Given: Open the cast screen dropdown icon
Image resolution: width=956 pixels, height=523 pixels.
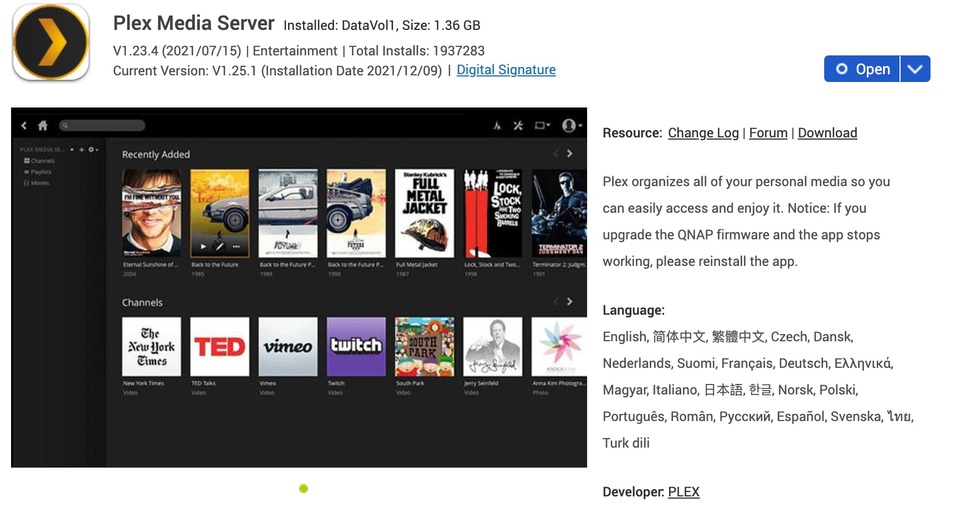Looking at the screenshot, I should pos(542,126).
